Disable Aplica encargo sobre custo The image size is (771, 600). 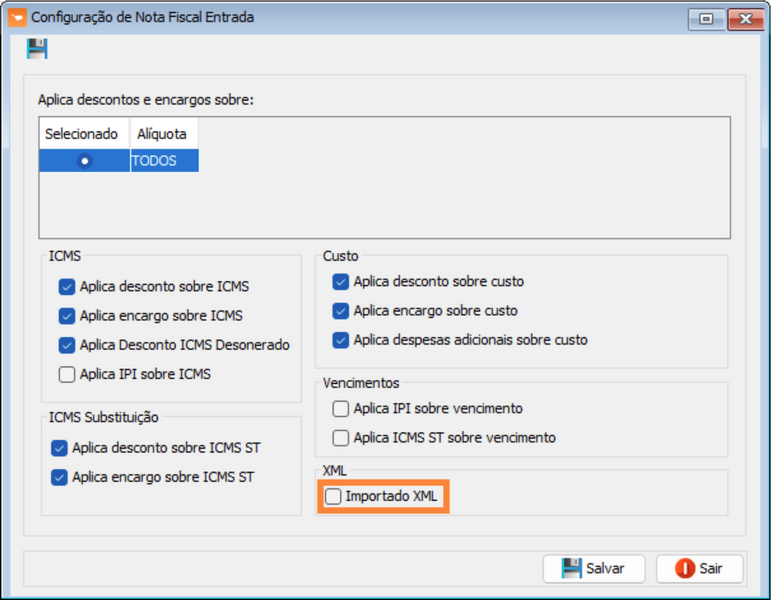[341, 311]
